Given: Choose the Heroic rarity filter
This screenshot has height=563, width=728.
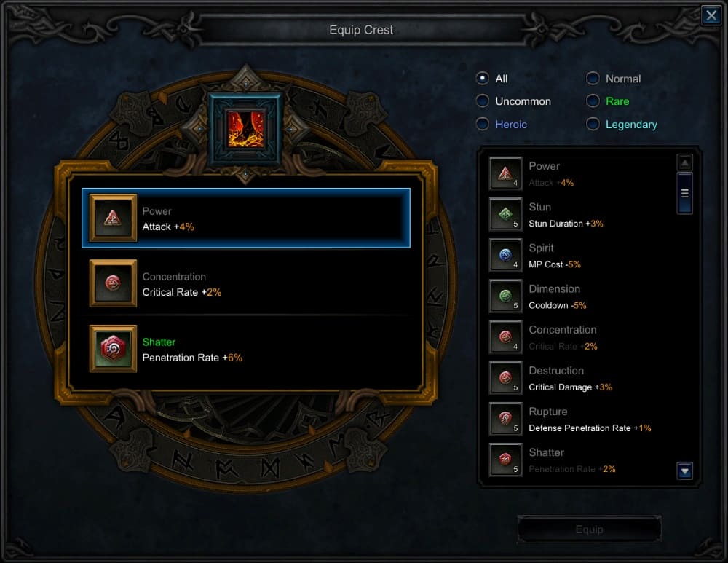Looking at the screenshot, I should pos(483,124).
